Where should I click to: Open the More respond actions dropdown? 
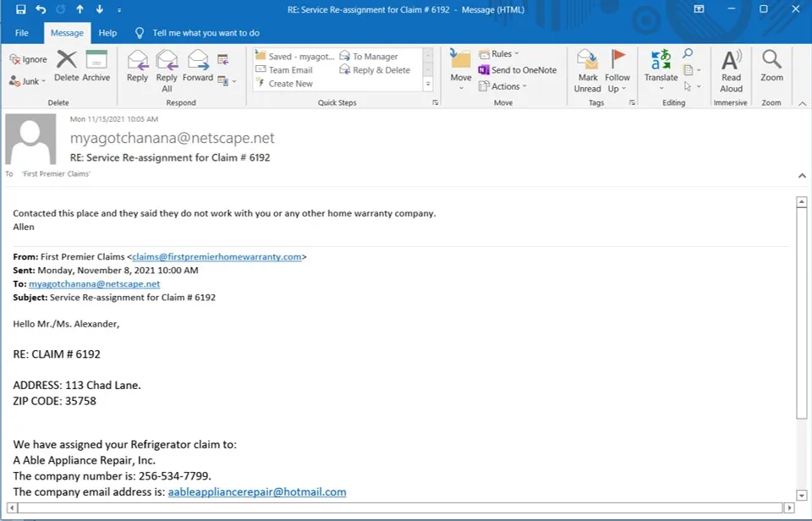point(227,81)
